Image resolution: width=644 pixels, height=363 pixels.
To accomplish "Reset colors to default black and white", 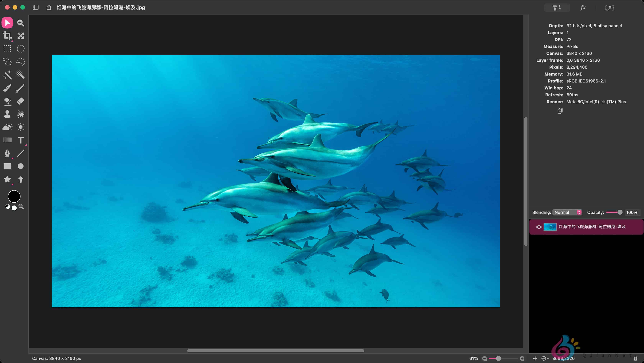I will 7,207.
